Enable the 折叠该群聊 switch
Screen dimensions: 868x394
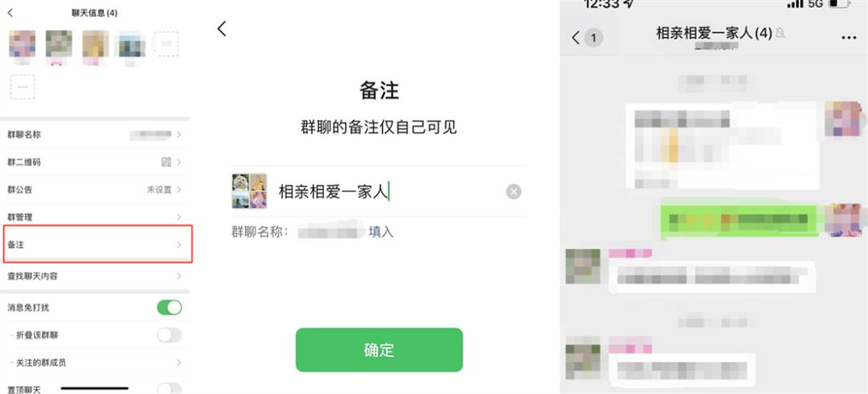click(x=169, y=334)
